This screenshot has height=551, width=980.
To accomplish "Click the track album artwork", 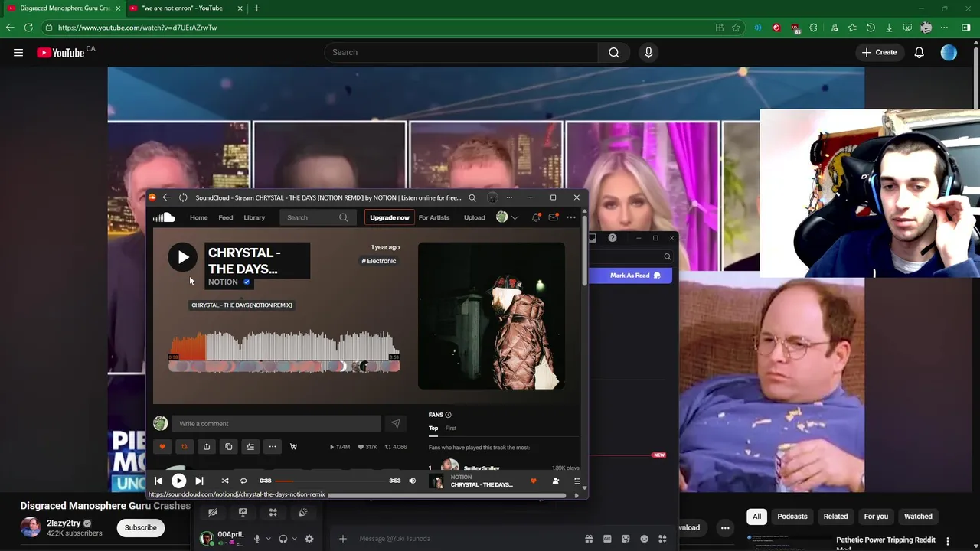I will 492,316.
